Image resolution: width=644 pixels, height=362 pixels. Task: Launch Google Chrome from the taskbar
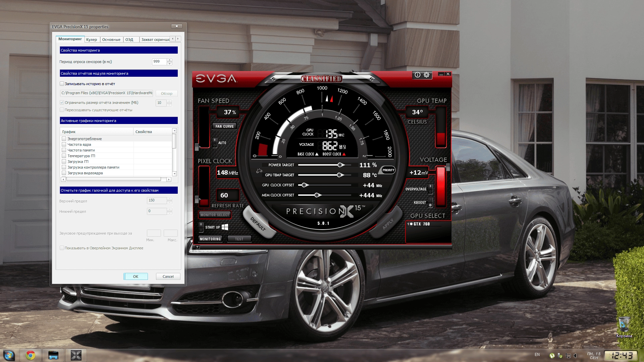[31, 355]
